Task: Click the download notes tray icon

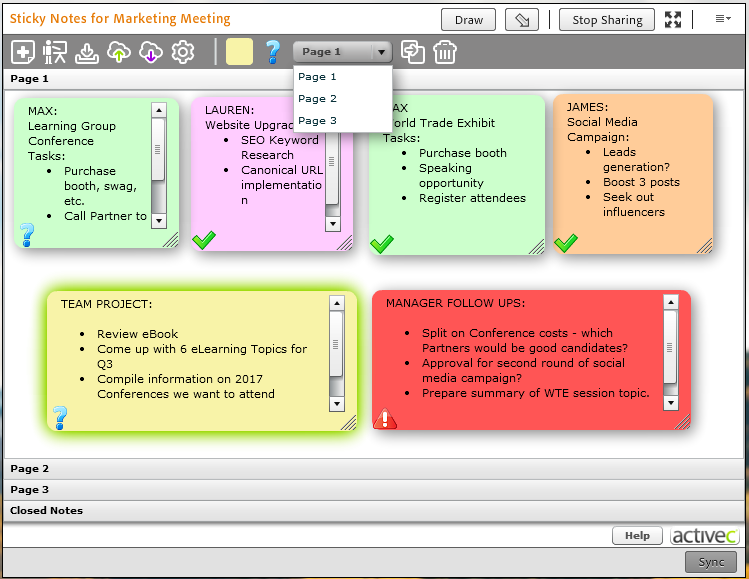Action: (x=87, y=52)
